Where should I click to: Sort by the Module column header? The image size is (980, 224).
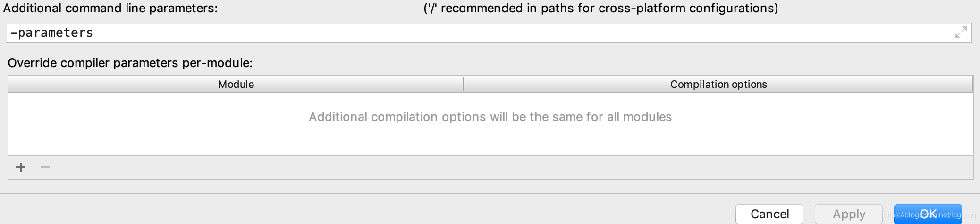click(x=236, y=84)
